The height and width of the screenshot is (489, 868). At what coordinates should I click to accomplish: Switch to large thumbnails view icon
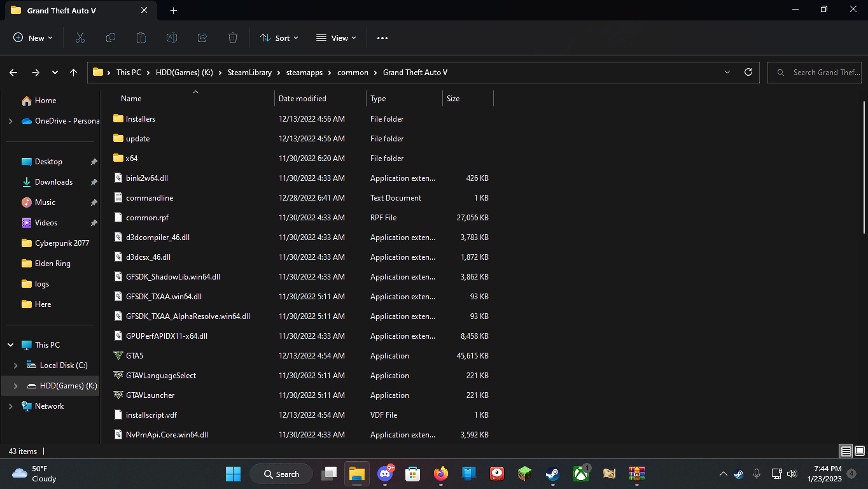pyautogui.click(x=860, y=451)
